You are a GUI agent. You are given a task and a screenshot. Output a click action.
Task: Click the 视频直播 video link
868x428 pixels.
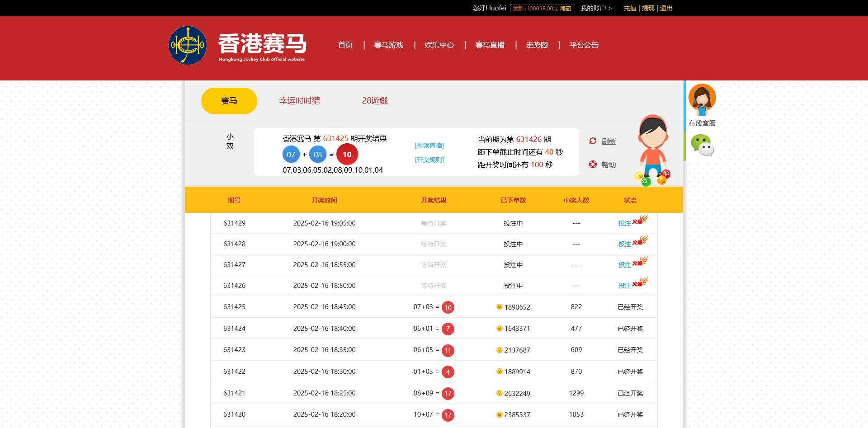429,146
